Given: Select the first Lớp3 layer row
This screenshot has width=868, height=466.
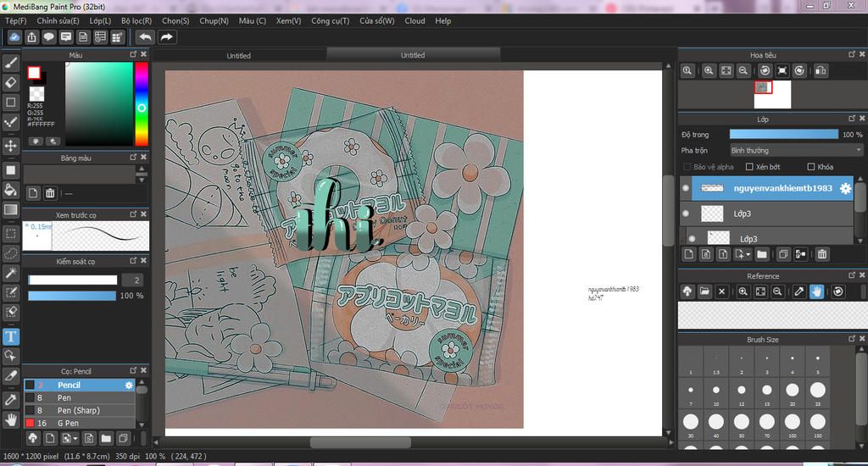Looking at the screenshot, I should pyautogui.click(x=766, y=214).
